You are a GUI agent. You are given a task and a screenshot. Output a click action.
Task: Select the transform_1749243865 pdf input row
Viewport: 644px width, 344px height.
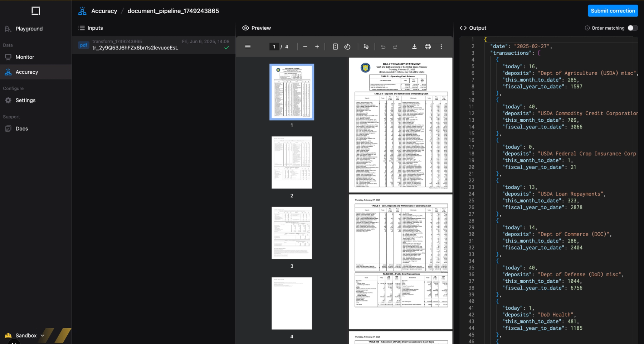154,45
